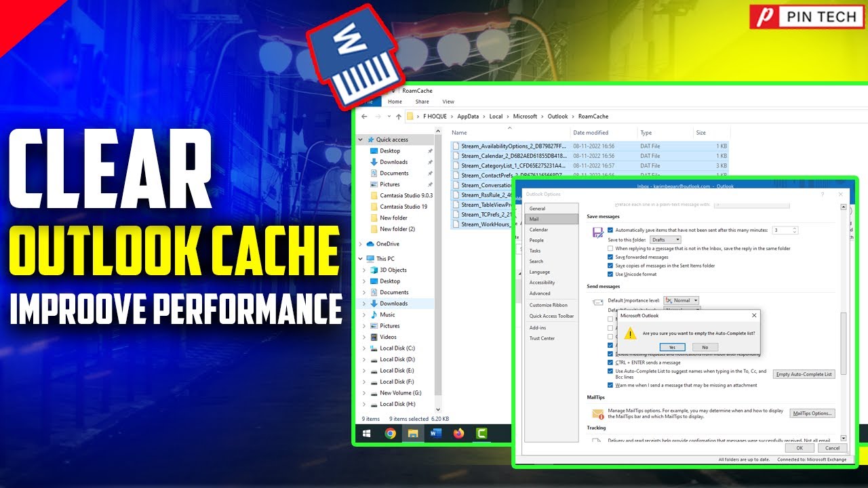
Task: Open Camtasia Studio 19 folder
Action: [x=403, y=207]
